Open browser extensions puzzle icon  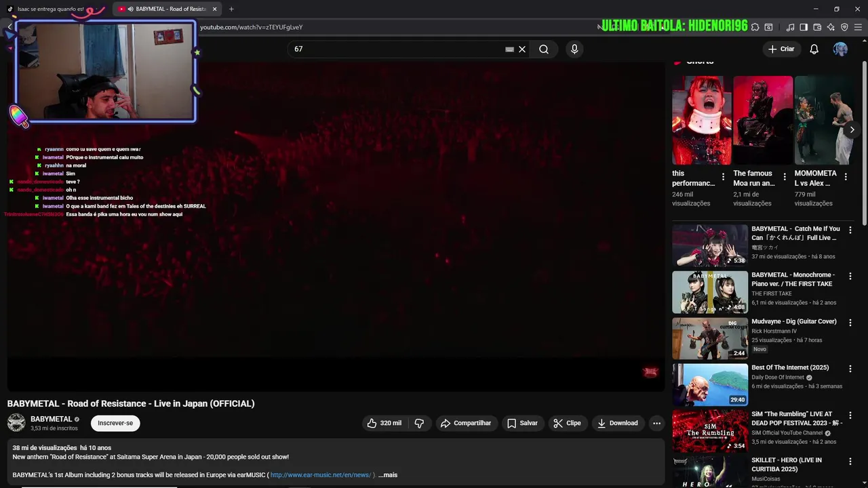(755, 27)
